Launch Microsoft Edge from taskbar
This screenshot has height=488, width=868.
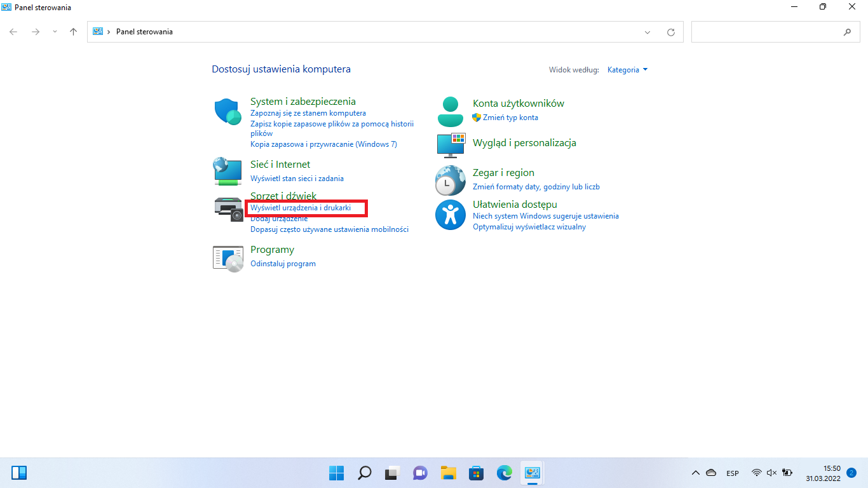point(505,473)
